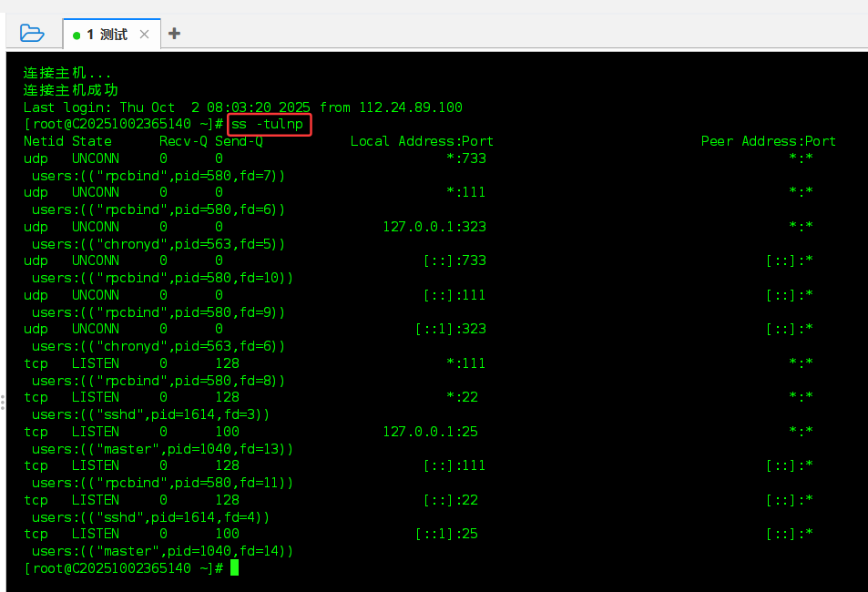The height and width of the screenshot is (592, 868).
Task: Close the 测试 session tab
Action: (x=144, y=35)
